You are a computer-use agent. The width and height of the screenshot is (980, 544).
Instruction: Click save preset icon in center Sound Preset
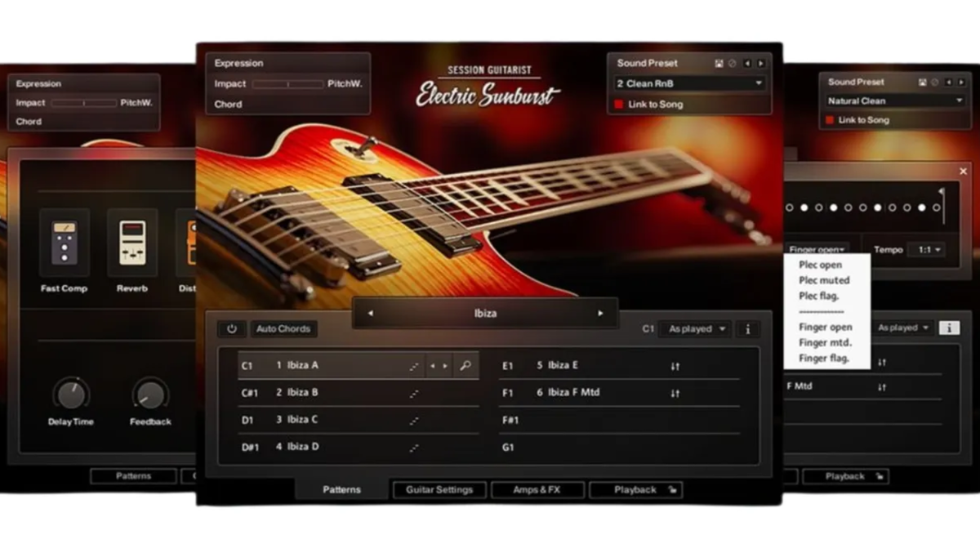coord(719,63)
